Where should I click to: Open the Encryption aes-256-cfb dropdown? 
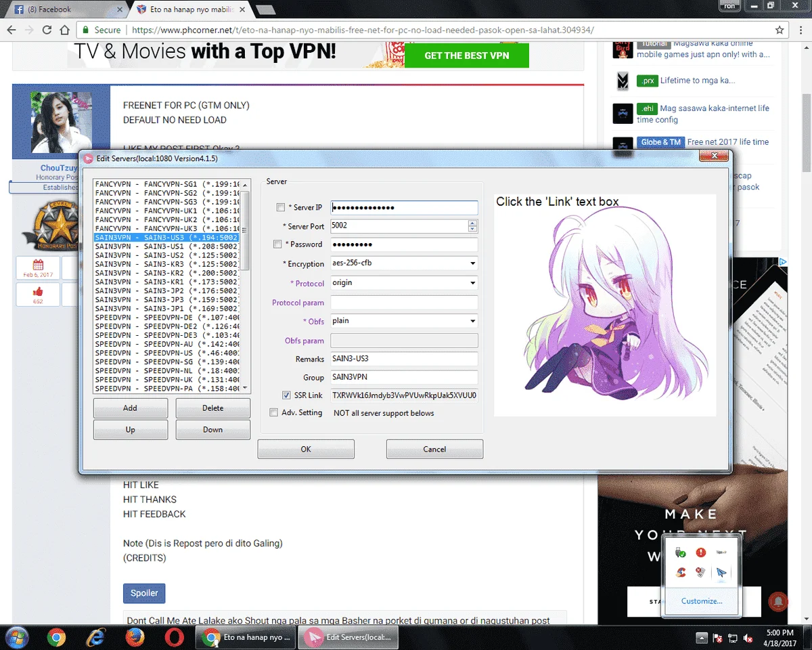[404, 263]
